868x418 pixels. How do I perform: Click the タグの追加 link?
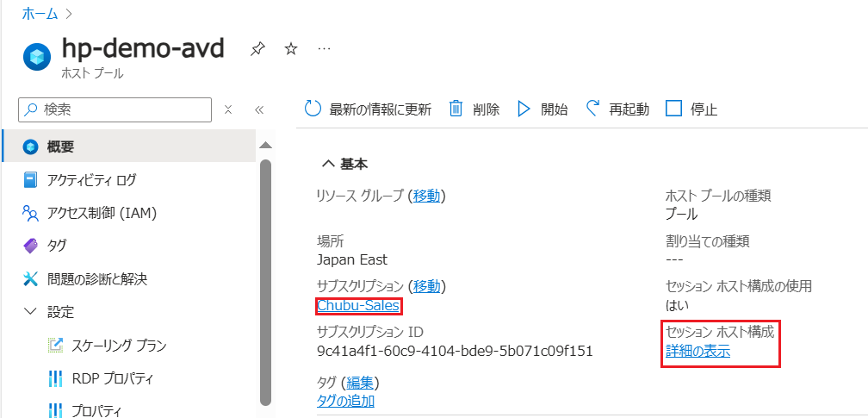point(345,401)
